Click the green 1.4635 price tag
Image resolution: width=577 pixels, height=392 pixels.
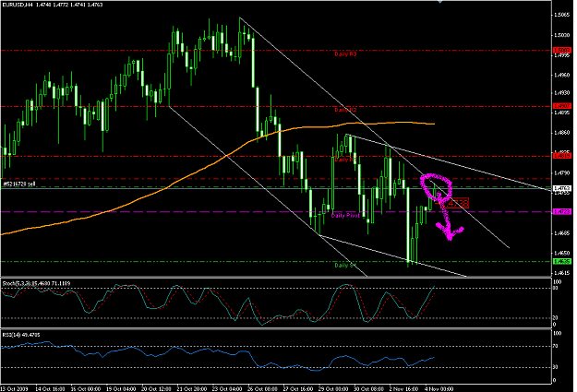click(x=562, y=261)
